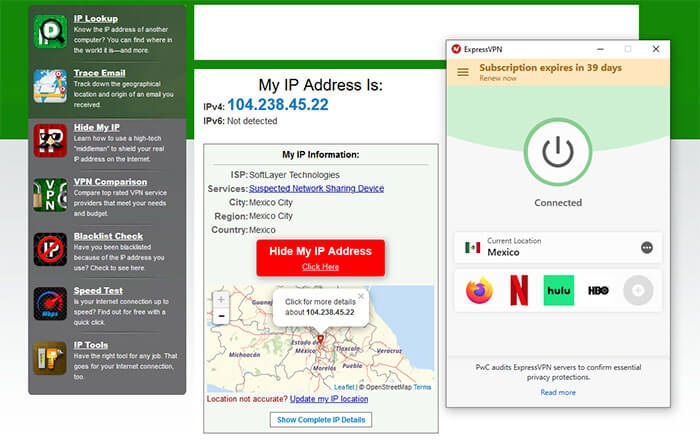
Task: Open the OpenStreetMap Terms link
Action: tap(422, 387)
